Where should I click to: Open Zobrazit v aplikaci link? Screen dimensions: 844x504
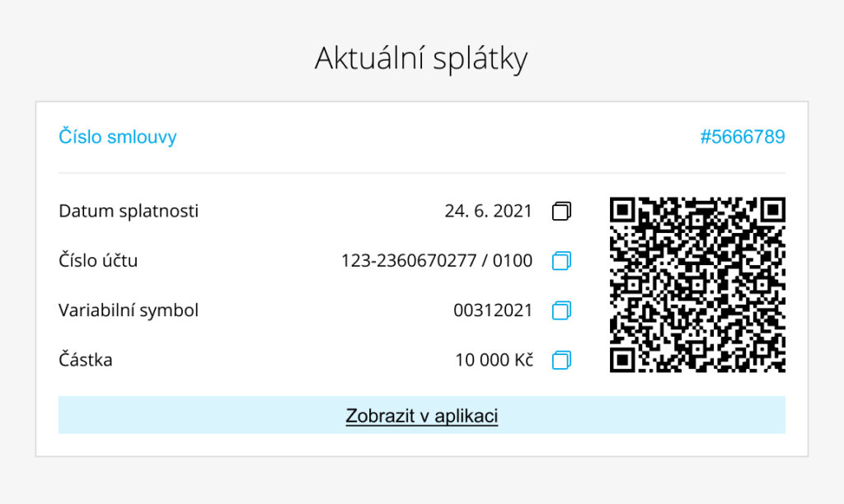coord(421,416)
